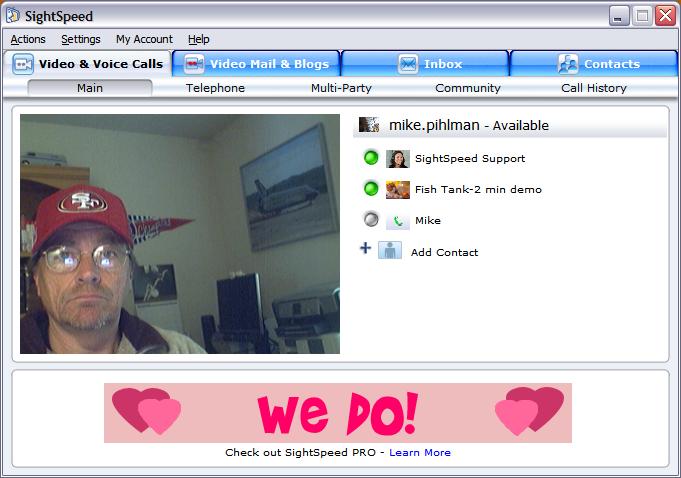Click the Fish Tank contact avatar icon

click(398, 189)
